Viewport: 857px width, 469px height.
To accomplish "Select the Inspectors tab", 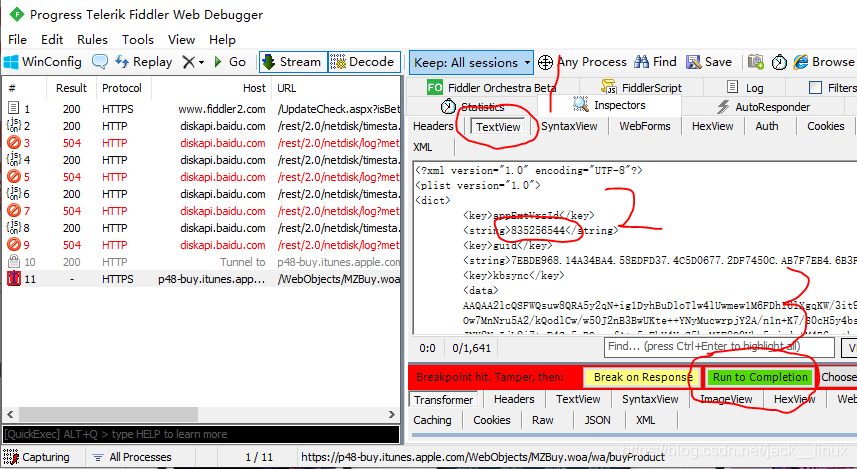I will (609, 104).
